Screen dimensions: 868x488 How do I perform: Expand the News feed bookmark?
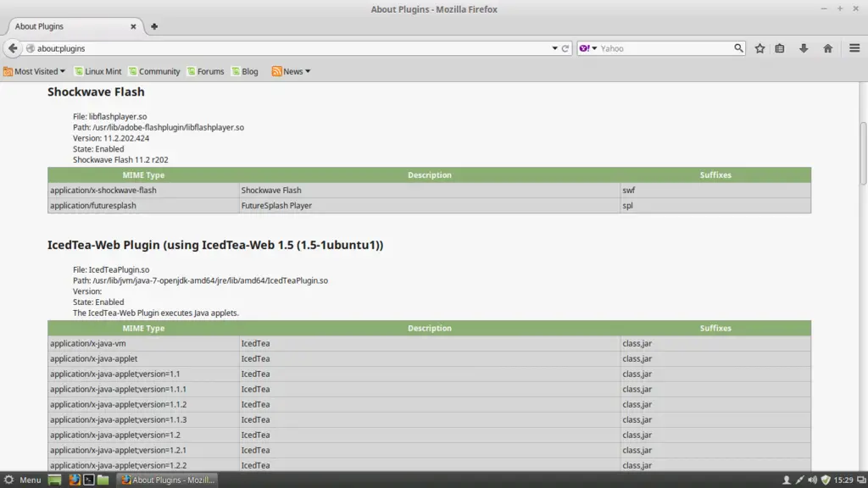pos(292,71)
